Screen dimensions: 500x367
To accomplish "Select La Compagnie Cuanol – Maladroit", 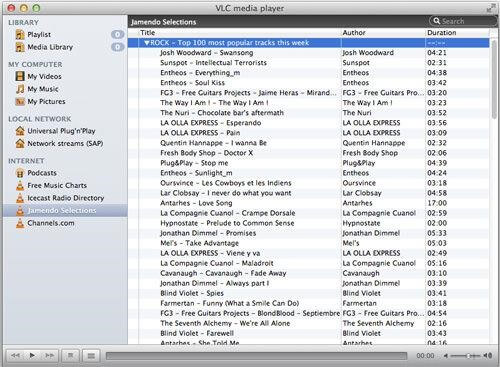I will (x=217, y=263).
